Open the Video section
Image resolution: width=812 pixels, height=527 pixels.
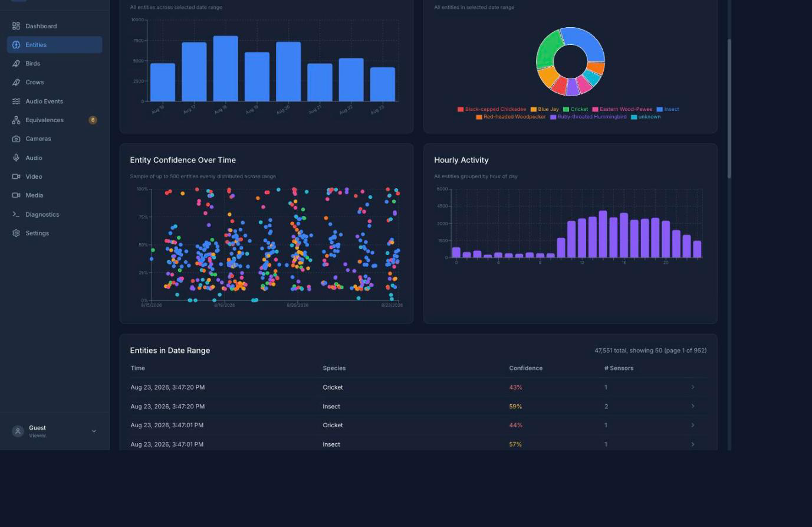tap(54, 176)
